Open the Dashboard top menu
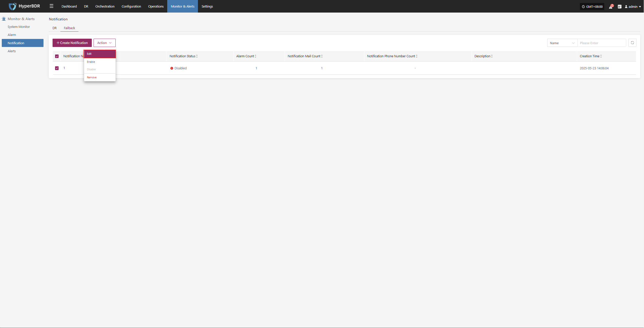 [x=69, y=6]
